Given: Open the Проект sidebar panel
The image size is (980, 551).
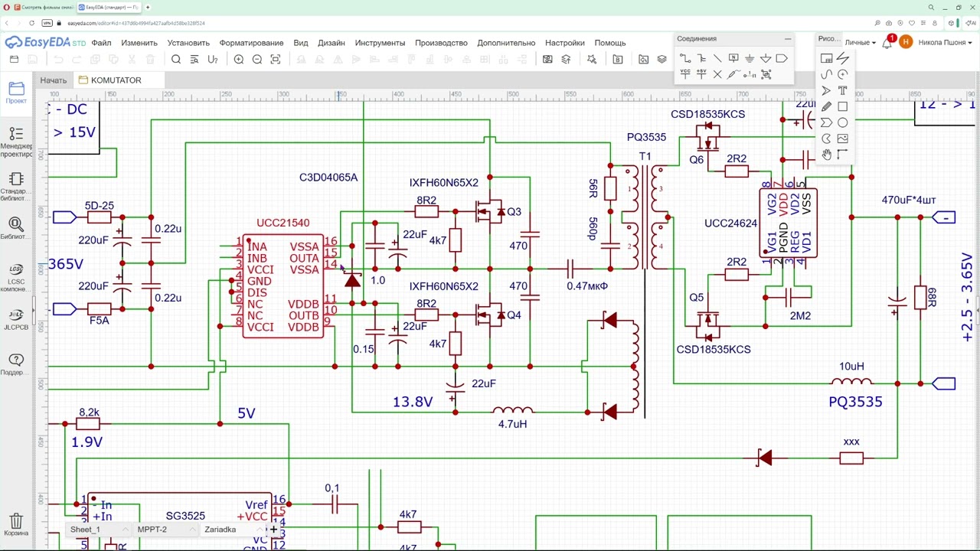Looking at the screenshot, I should coord(16,92).
